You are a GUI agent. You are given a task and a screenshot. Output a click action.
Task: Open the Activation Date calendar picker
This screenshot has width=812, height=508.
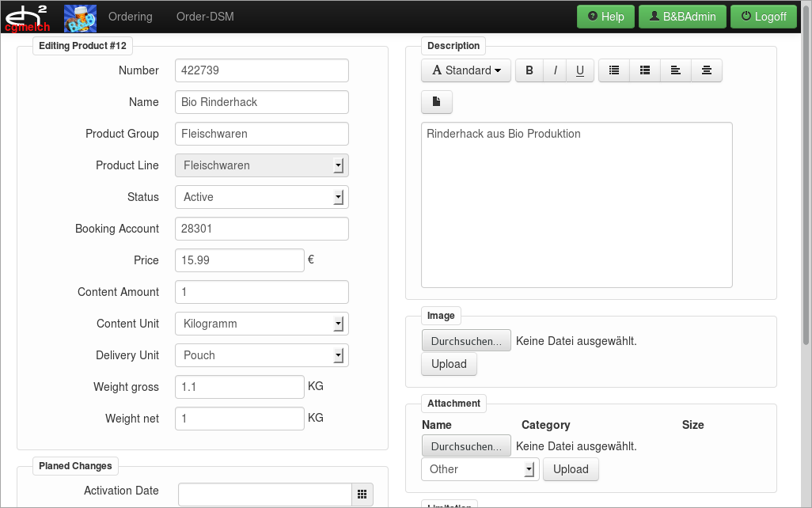(362, 494)
